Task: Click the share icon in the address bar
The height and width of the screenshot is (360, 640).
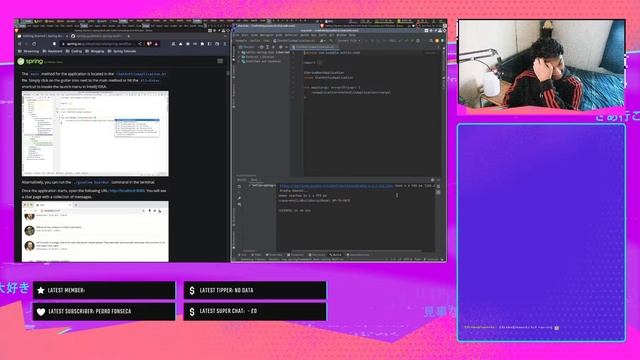Action: (140, 44)
